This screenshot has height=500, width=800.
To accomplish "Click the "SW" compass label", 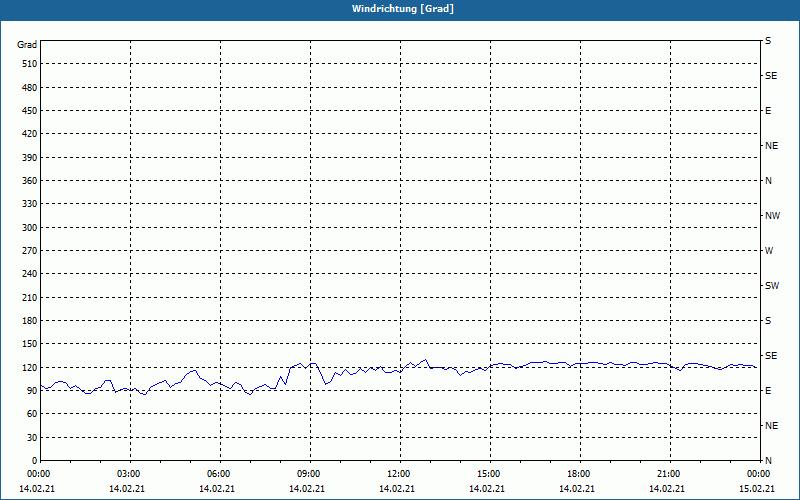I will click(x=772, y=286).
